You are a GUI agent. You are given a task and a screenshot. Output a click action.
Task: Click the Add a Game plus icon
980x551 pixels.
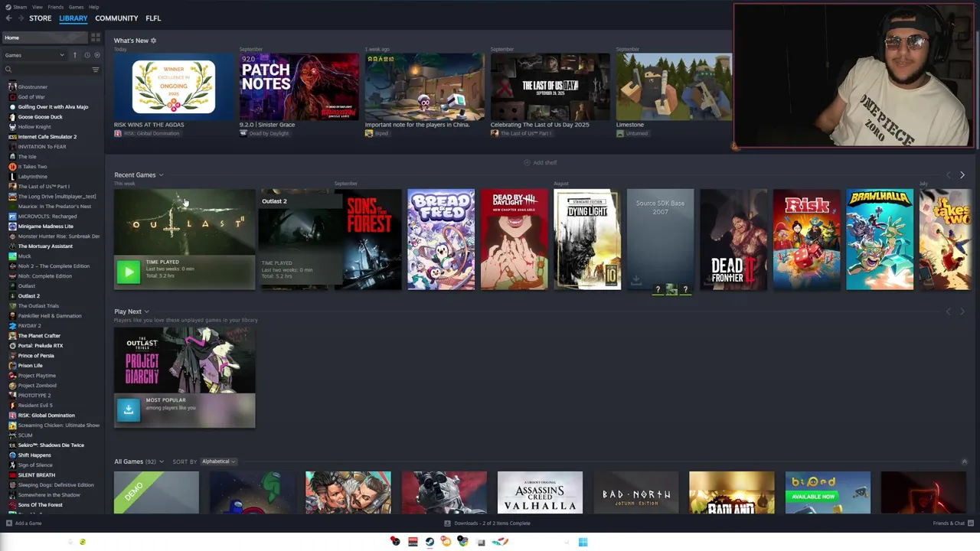point(8,523)
